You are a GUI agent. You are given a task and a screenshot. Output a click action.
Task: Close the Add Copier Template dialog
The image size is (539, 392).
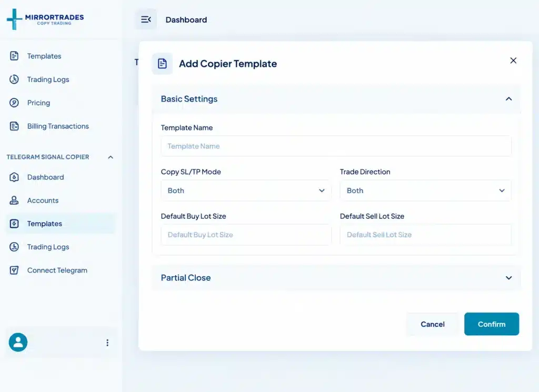(513, 61)
